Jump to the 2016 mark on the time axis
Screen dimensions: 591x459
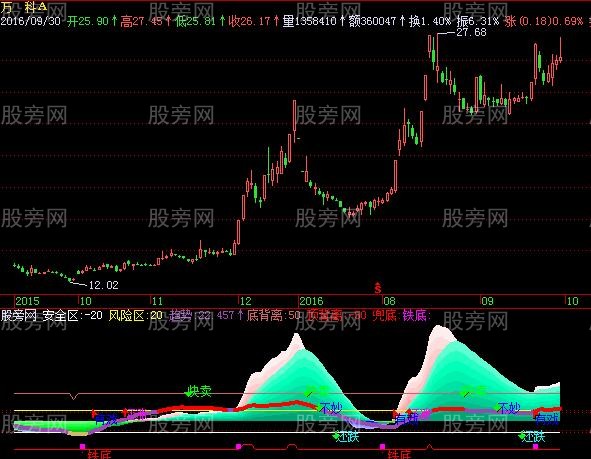[311, 301]
